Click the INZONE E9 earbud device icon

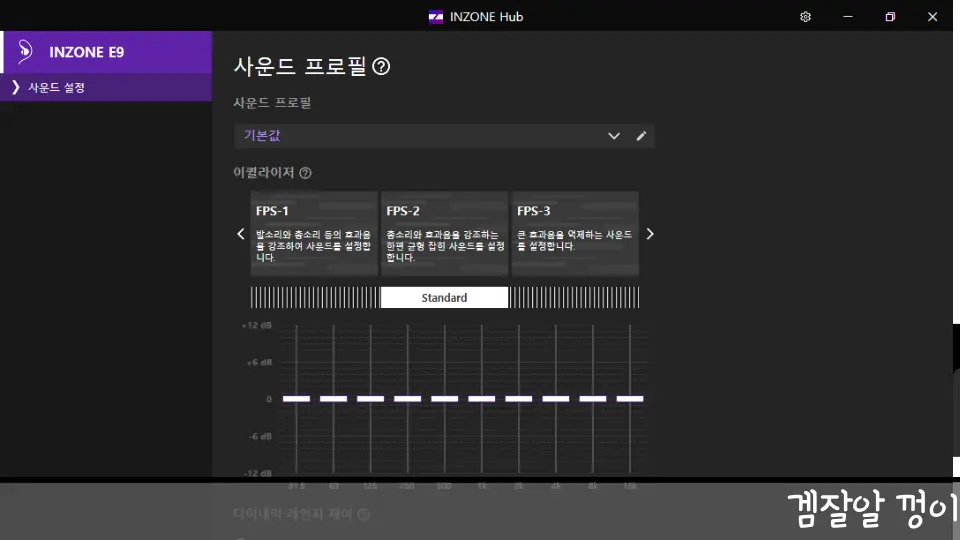[24, 52]
